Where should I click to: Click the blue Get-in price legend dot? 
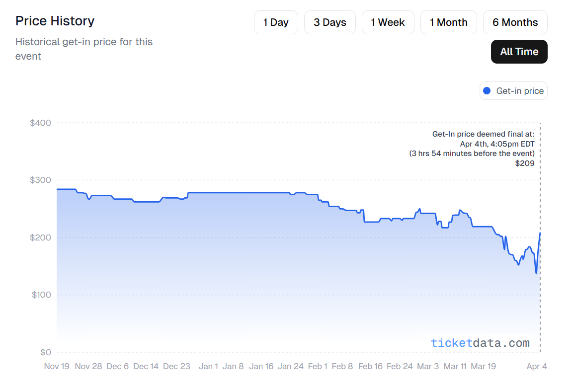pyautogui.click(x=487, y=91)
